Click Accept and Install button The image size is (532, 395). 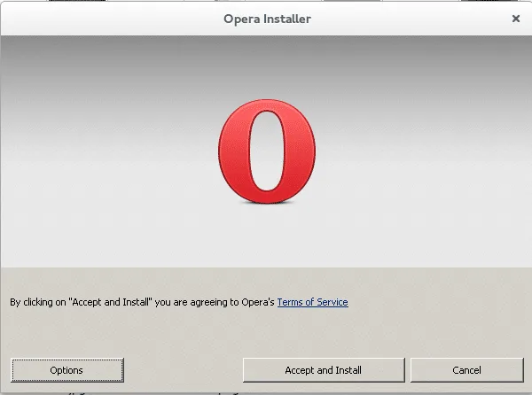click(324, 370)
